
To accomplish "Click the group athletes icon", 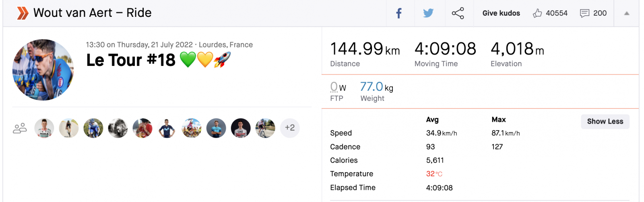I will (x=20, y=128).
